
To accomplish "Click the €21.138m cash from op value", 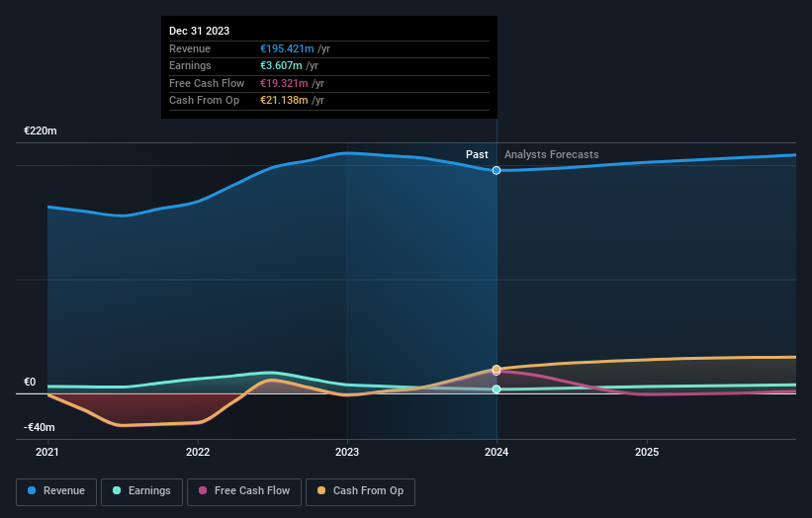I will click(x=284, y=101).
